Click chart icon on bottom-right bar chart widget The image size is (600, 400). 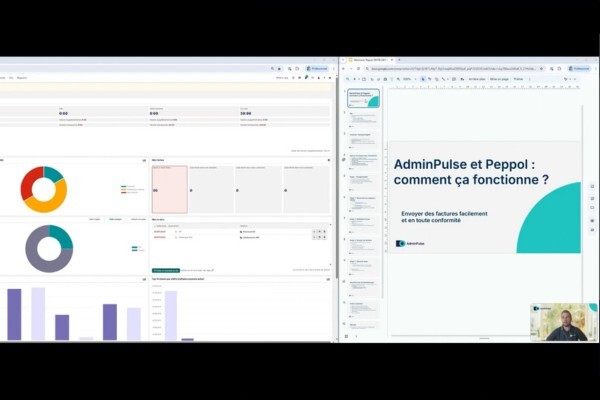[328, 279]
